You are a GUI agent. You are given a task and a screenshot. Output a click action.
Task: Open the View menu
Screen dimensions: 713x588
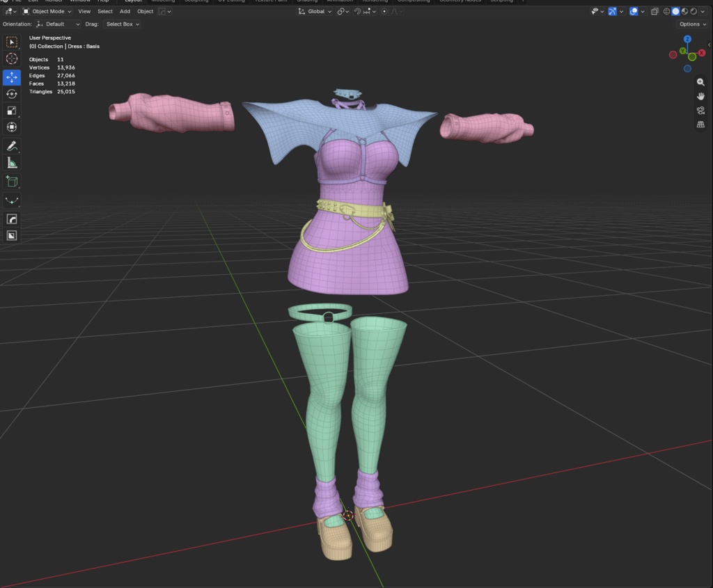(84, 11)
